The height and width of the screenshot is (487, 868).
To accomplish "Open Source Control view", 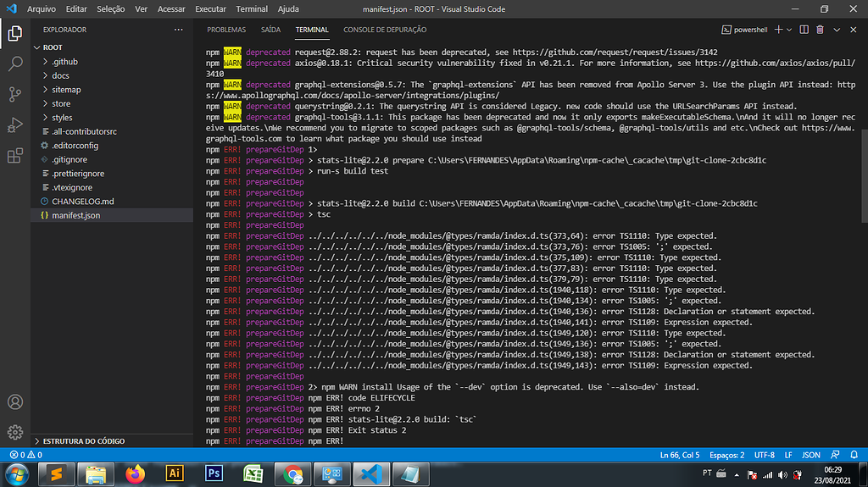I will click(x=15, y=94).
